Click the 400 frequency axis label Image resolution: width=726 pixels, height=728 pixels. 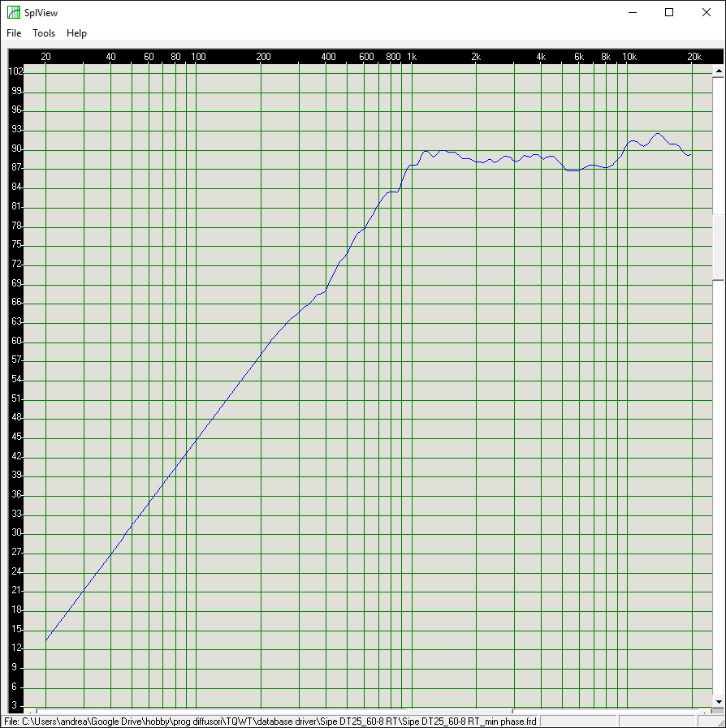click(x=328, y=57)
